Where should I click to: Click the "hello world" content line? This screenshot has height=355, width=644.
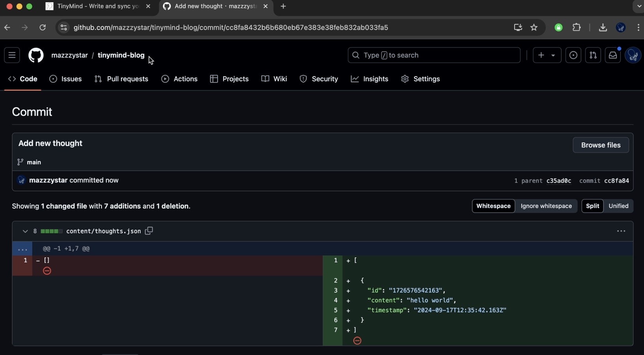pos(412,300)
